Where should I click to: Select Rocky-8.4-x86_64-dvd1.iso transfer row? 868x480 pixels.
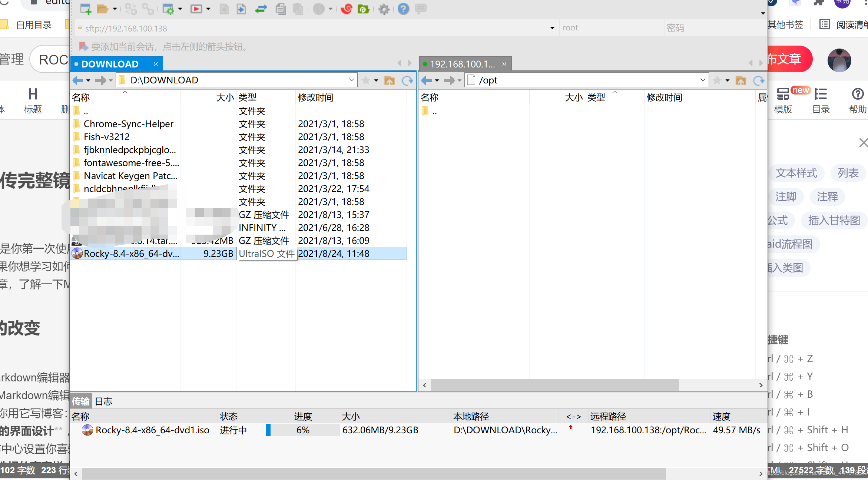(x=418, y=430)
